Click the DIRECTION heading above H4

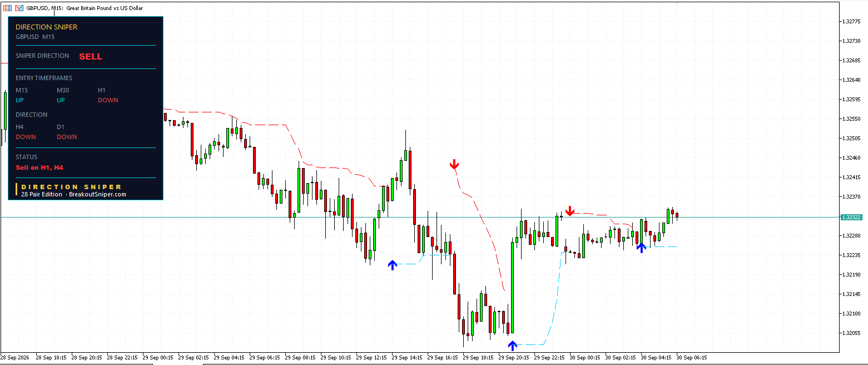point(32,115)
